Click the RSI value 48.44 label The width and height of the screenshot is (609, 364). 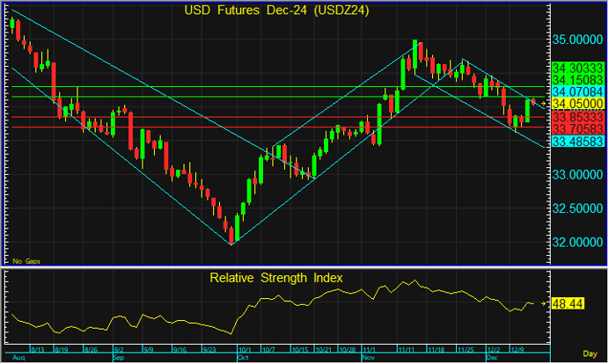coord(566,303)
